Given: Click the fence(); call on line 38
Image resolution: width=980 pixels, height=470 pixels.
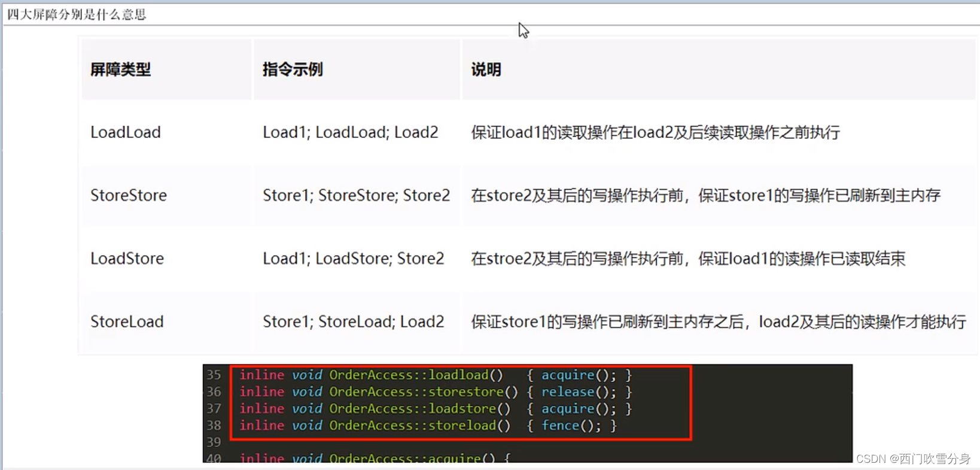Looking at the screenshot, I should click(x=571, y=425).
